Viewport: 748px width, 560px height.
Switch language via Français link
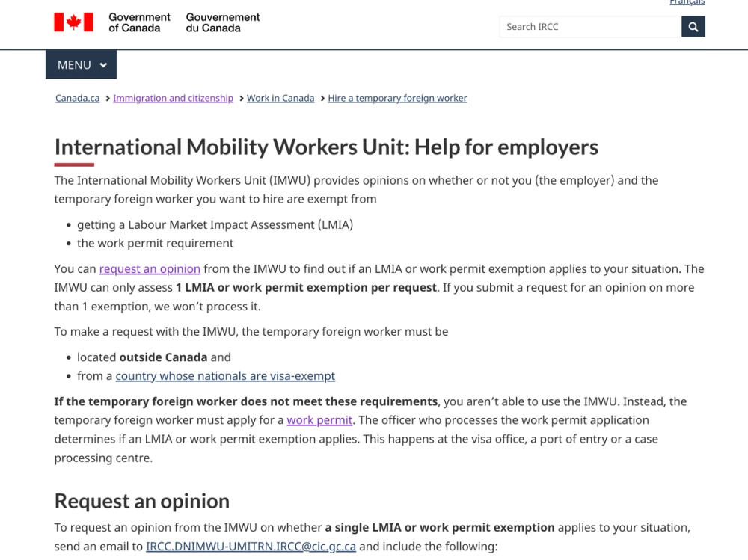click(x=687, y=2)
